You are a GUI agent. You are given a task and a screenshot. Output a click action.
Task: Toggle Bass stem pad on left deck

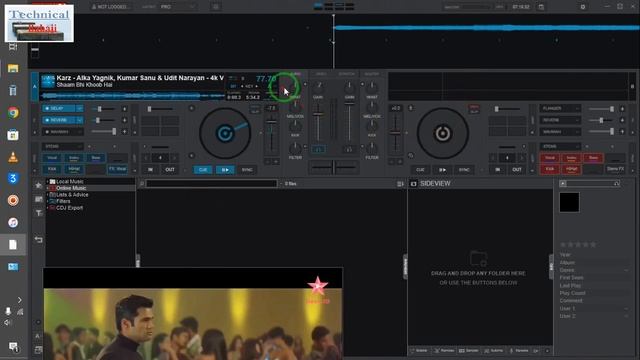pos(96,158)
